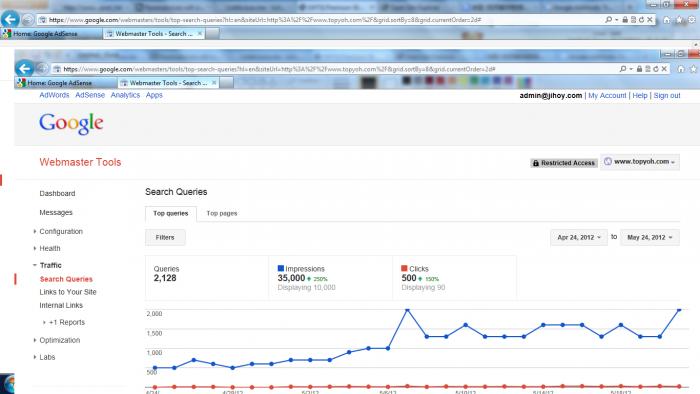Expand the Optimization sidebar section
This screenshot has width=700, height=394.
59,340
